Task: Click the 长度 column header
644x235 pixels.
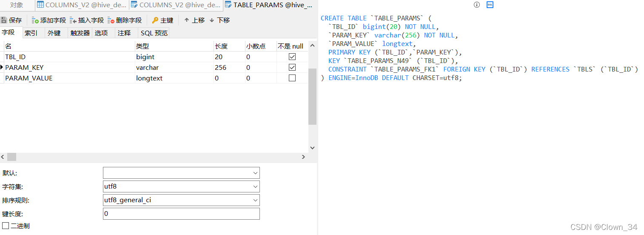Action: click(x=229, y=46)
